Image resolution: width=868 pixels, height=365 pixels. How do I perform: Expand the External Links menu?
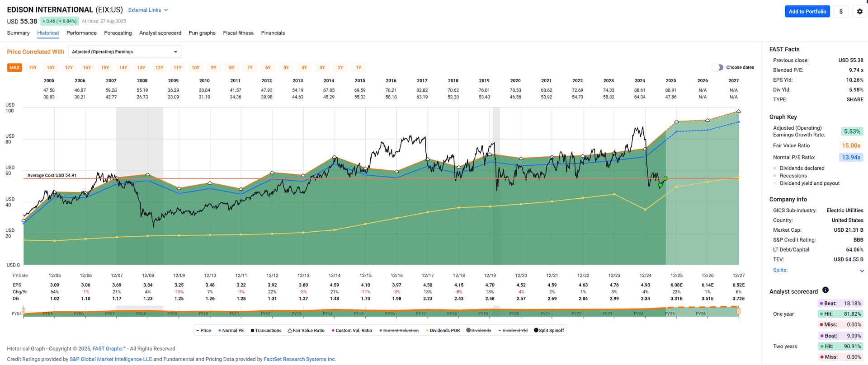148,10
